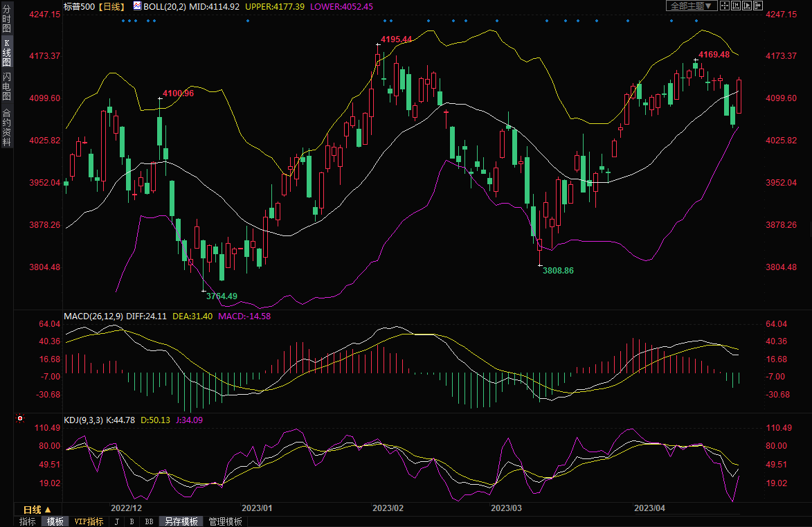Open the 合约资料 contract info tab

pos(6,127)
